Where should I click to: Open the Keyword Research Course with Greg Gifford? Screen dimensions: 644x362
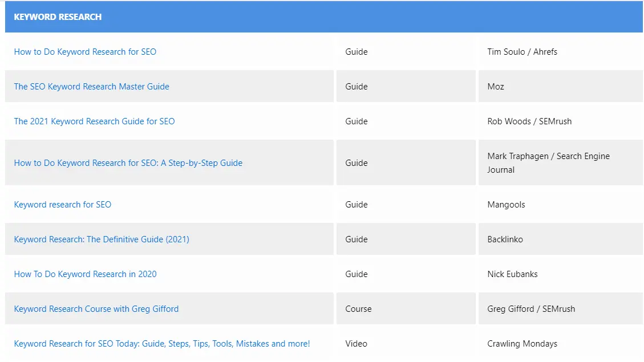click(95, 309)
